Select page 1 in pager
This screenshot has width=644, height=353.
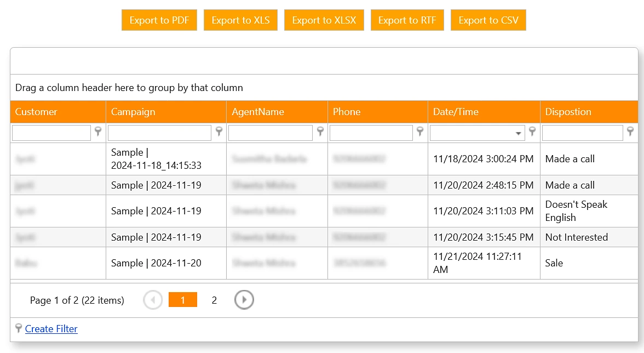pos(183,300)
